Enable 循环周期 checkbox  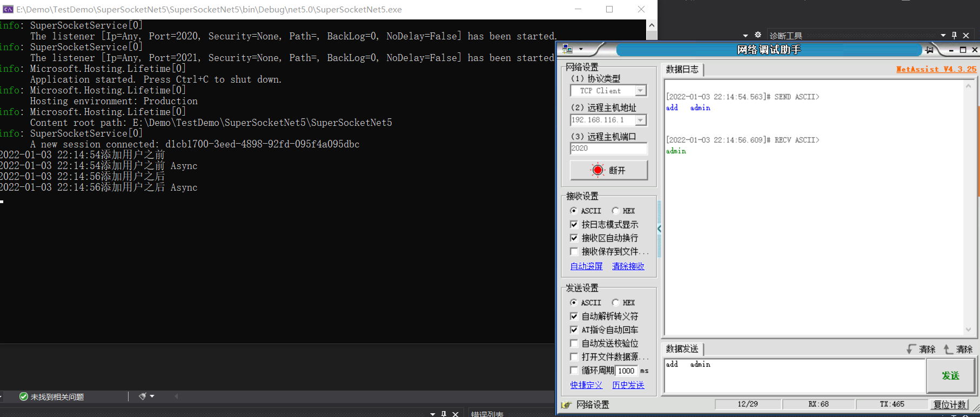(x=574, y=370)
